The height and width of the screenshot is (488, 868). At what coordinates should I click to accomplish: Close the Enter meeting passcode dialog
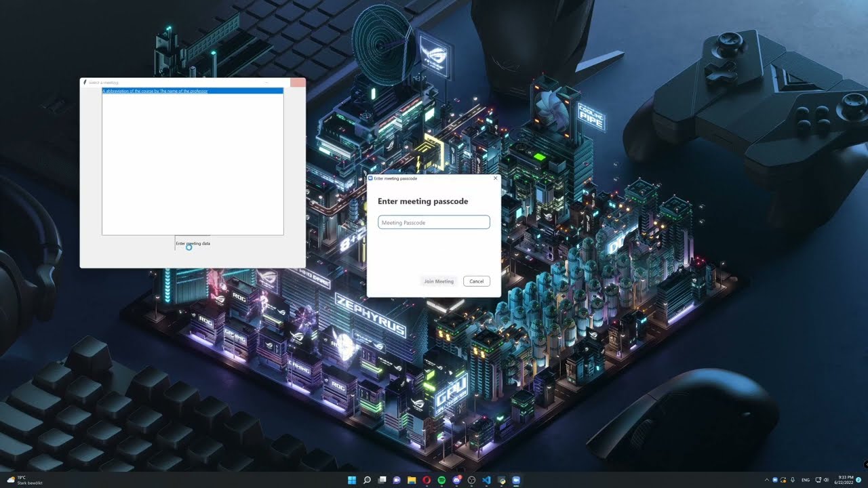point(495,178)
